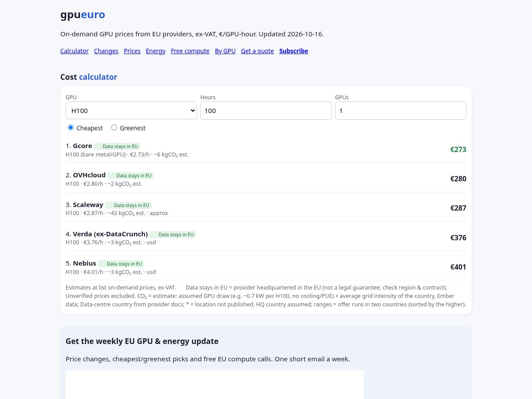Click the estimates footnote text
Viewport: 532px width, 399px height.
tap(266, 296)
